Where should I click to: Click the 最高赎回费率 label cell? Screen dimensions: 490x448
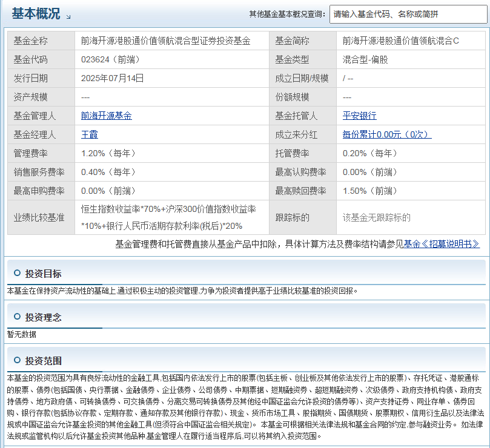303,191
